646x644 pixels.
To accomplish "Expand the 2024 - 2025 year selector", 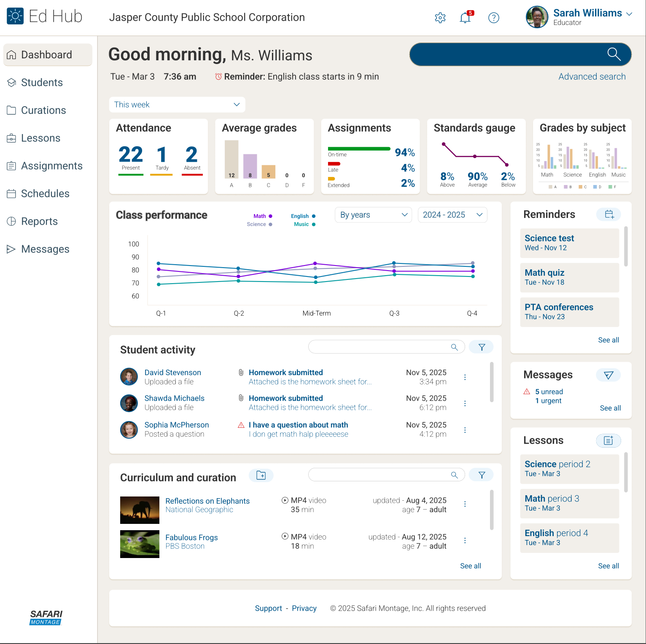I will (452, 215).
